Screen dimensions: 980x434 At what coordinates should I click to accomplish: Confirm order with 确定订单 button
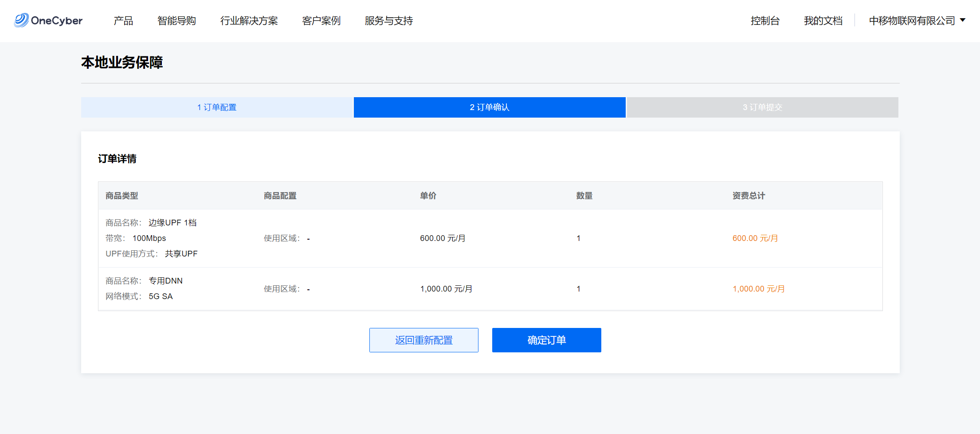[546, 340]
